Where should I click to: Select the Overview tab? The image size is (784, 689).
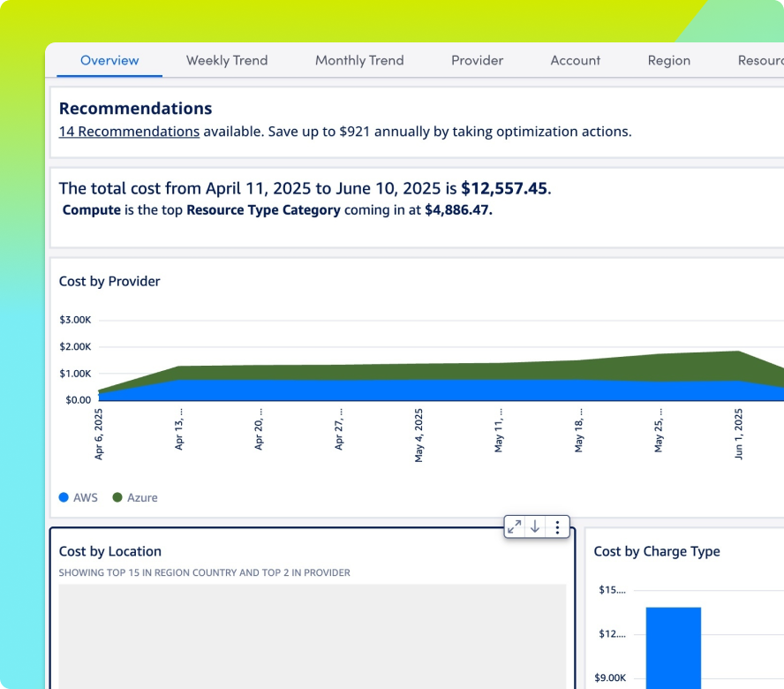(109, 61)
